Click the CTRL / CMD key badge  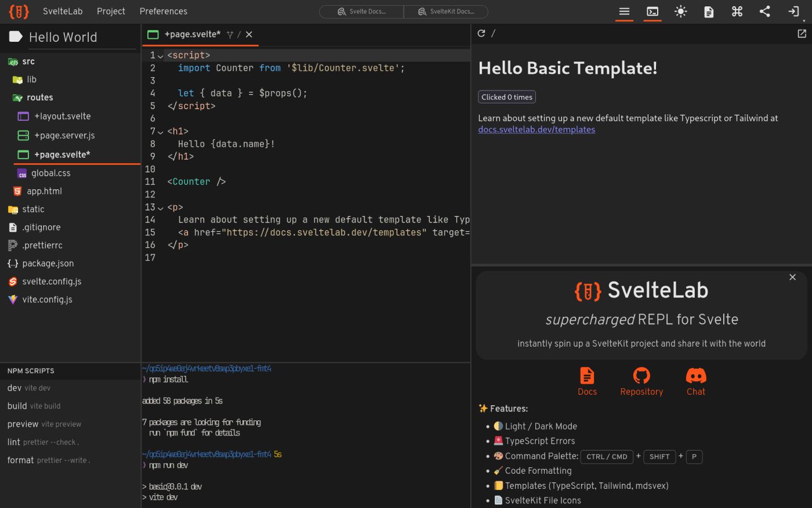point(607,457)
